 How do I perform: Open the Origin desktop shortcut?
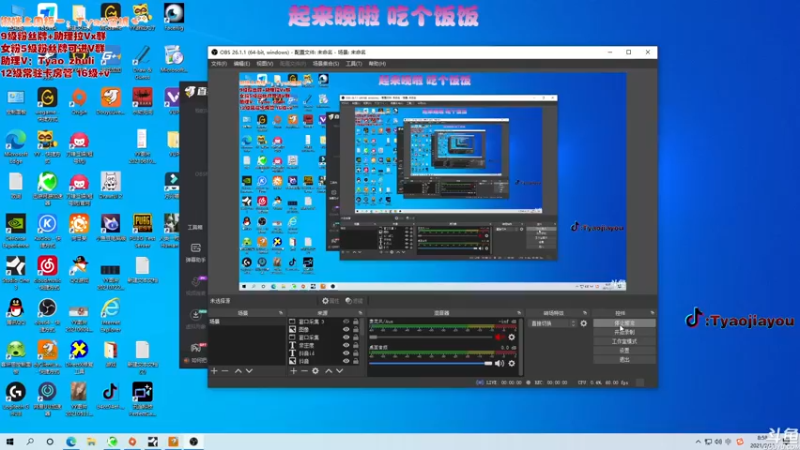pyautogui.click(x=79, y=102)
